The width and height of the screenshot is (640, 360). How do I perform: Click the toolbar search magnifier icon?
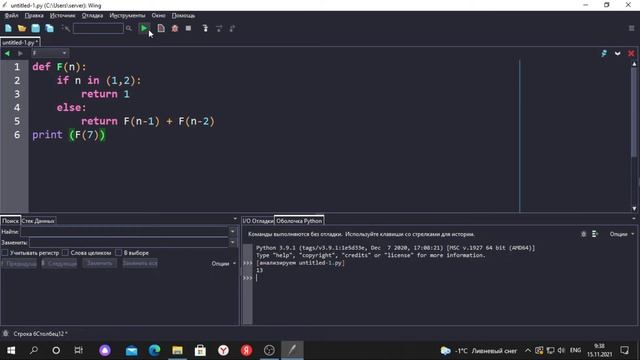click(x=129, y=28)
